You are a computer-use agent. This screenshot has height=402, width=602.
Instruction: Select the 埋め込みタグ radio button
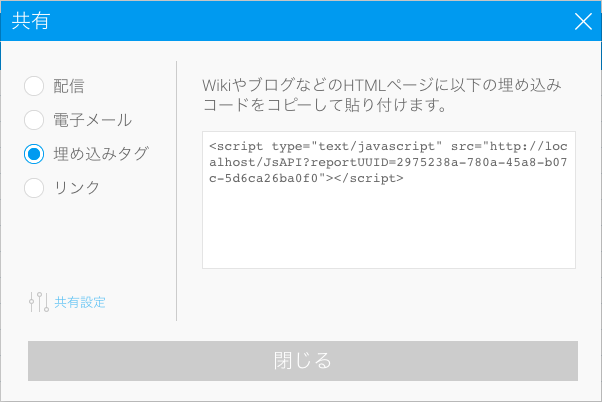click(x=34, y=153)
